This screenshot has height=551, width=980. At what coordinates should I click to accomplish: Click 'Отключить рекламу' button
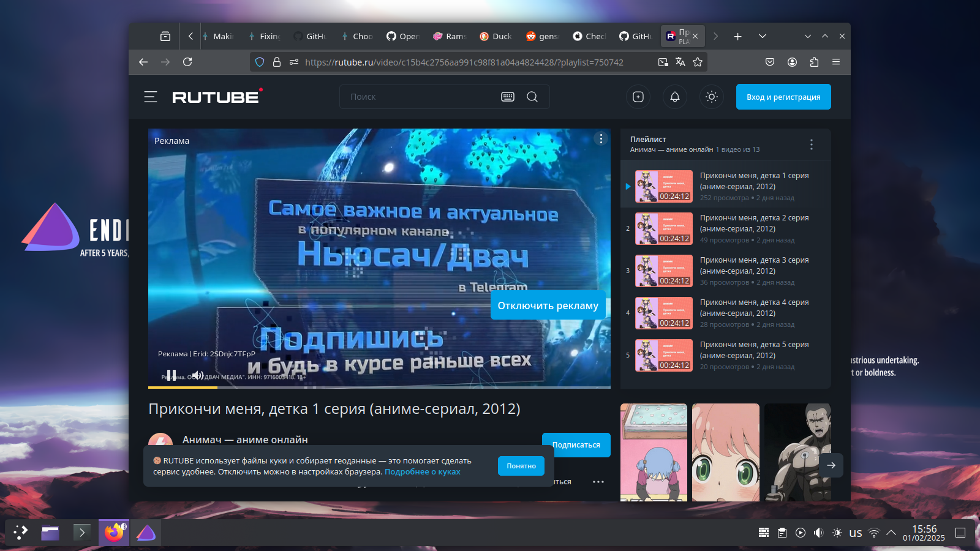(x=548, y=305)
